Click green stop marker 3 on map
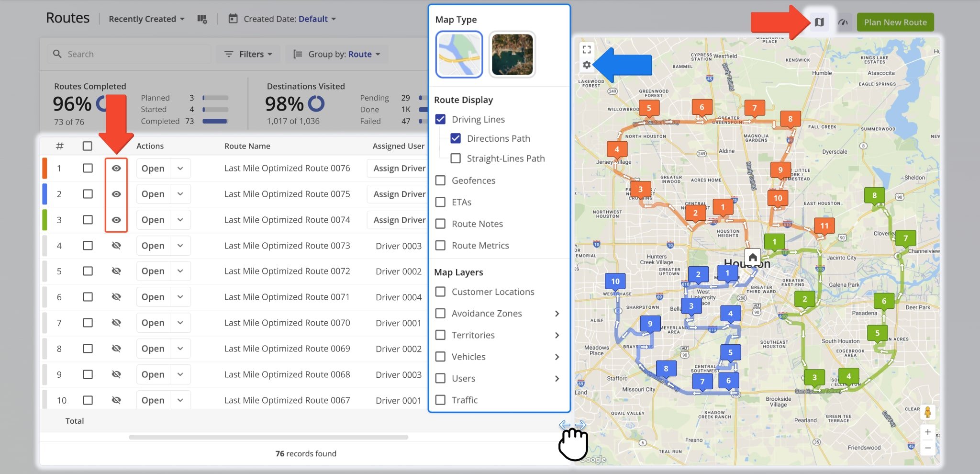 [x=814, y=378]
